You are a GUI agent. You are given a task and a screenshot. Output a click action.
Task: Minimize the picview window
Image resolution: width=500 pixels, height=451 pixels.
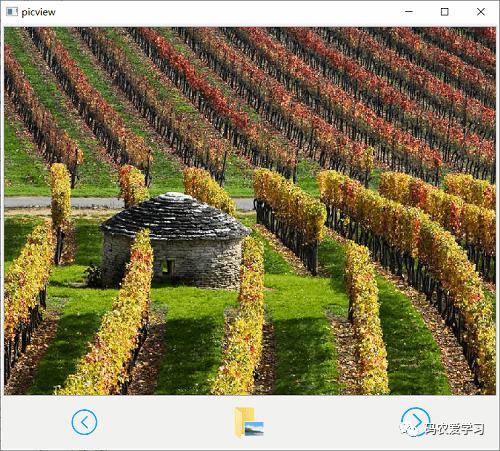point(409,12)
